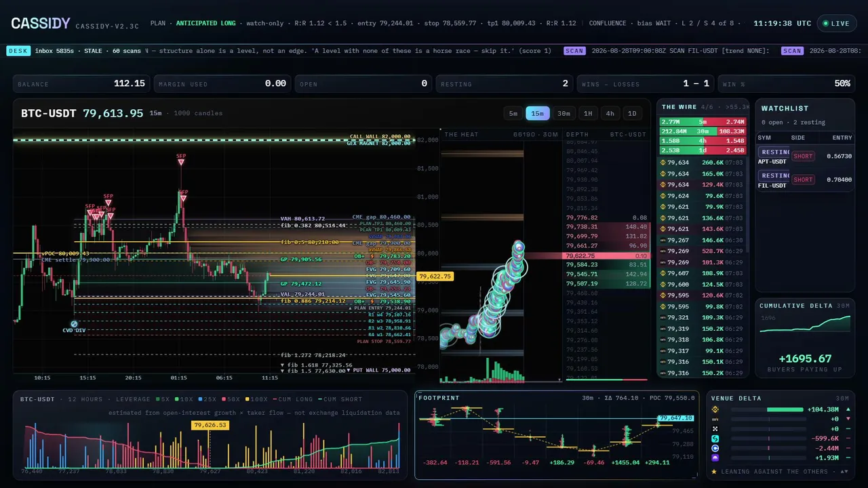Click the exchange icon in the 260.6K wire row

[x=663, y=163]
